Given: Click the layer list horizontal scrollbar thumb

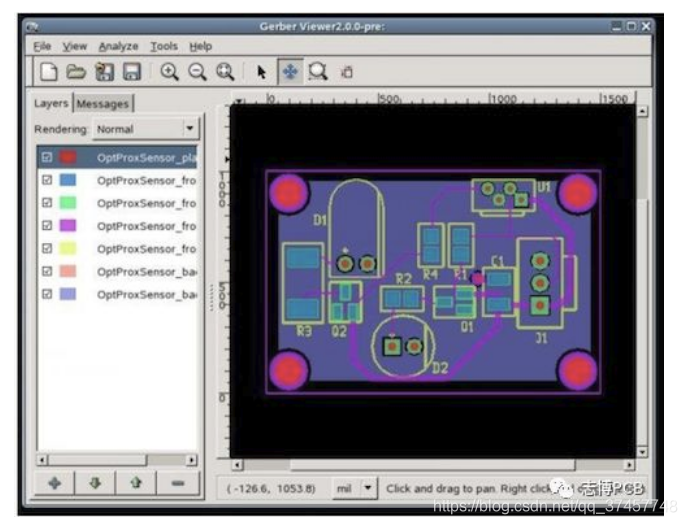Looking at the screenshot, I should [x=97, y=460].
